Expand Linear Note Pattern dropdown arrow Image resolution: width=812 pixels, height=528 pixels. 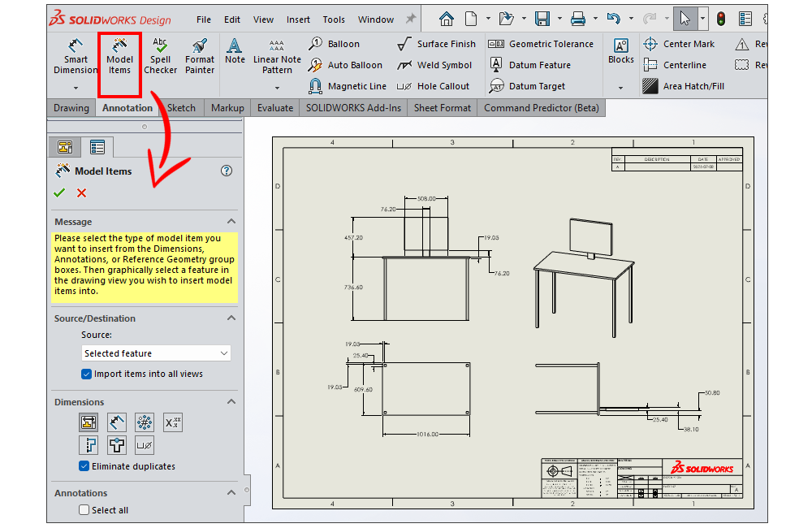click(277, 88)
